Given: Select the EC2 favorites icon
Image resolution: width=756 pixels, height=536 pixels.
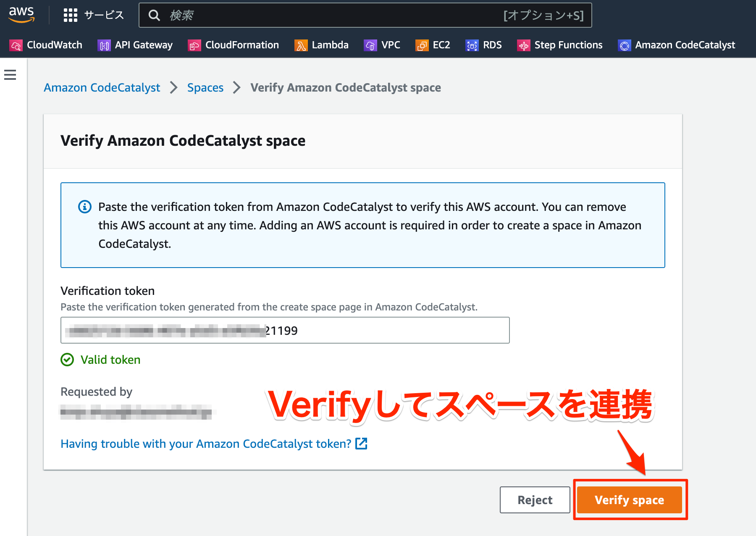Looking at the screenshot, I should pyautogui.click(x=422, y=45).
